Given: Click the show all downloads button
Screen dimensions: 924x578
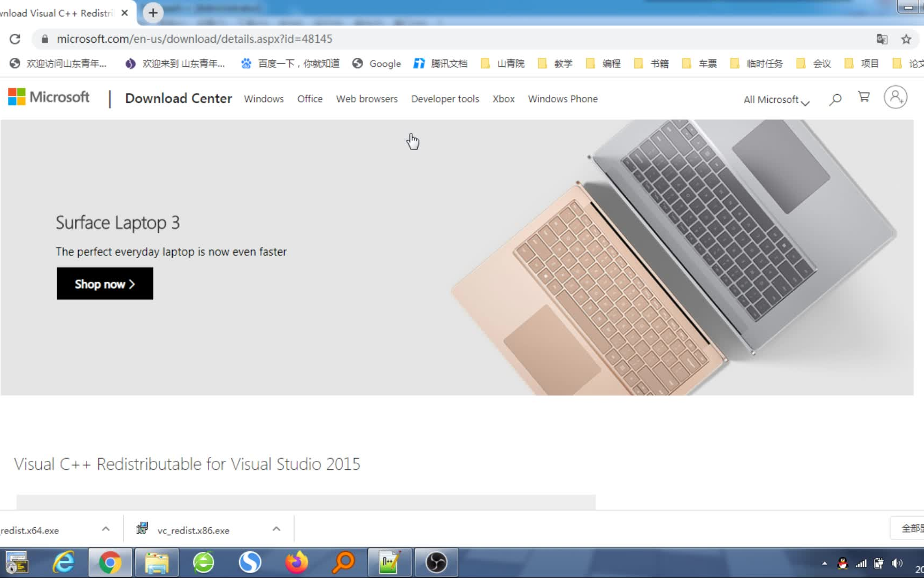Looking at the screenshot, I should click(907, 528).
